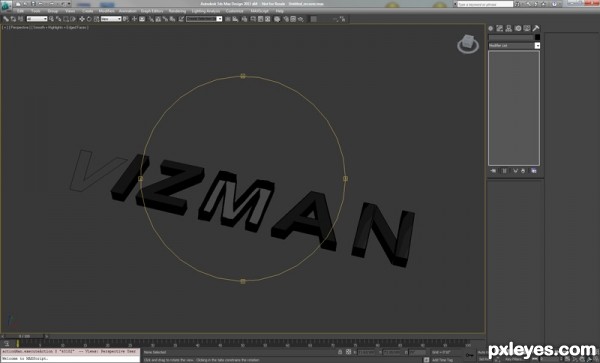
Task: Switch to the Motion command panel
Action: tap(518, 28)
